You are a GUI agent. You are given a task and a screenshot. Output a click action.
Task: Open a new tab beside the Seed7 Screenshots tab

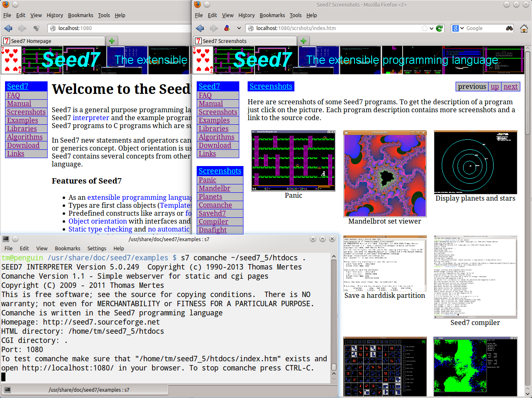pos(304,41)
